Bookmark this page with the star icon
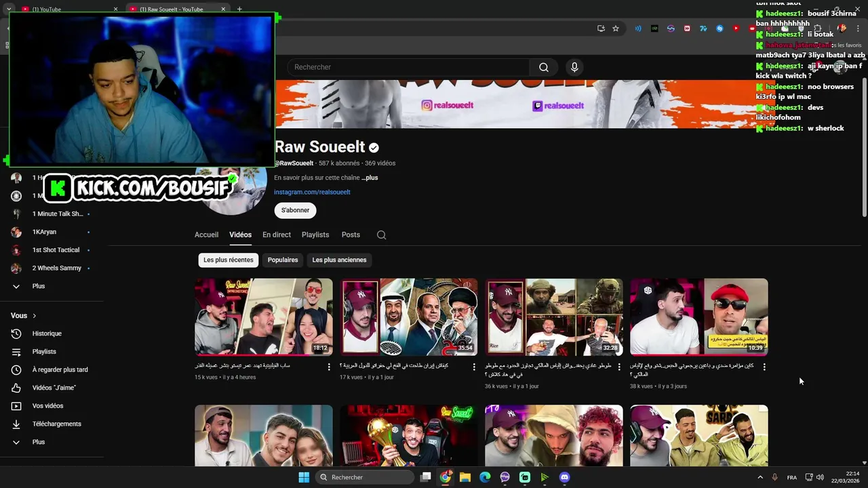This screenshot has height=488, width=868. pos(616,28)
